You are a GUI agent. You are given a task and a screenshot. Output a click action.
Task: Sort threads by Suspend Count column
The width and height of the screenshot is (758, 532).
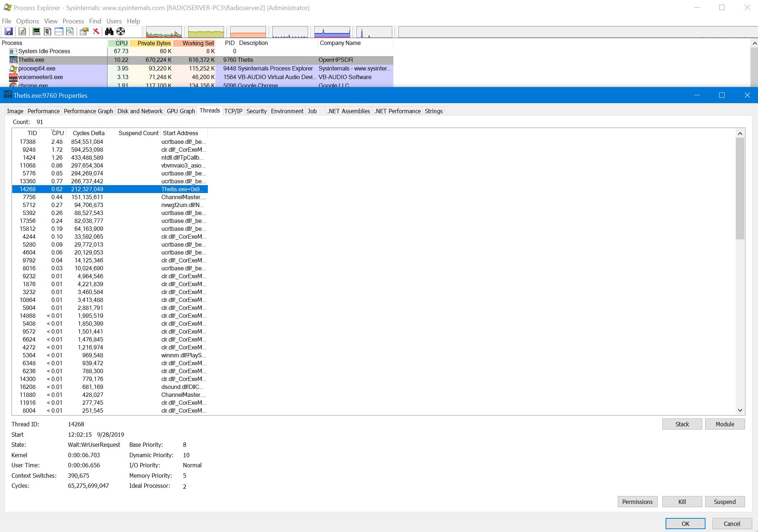click(134, 133)
